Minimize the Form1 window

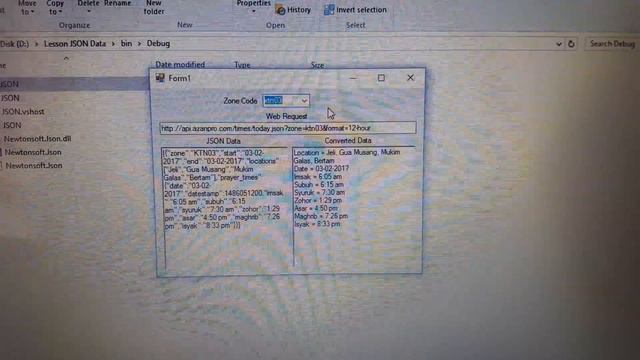353,78
